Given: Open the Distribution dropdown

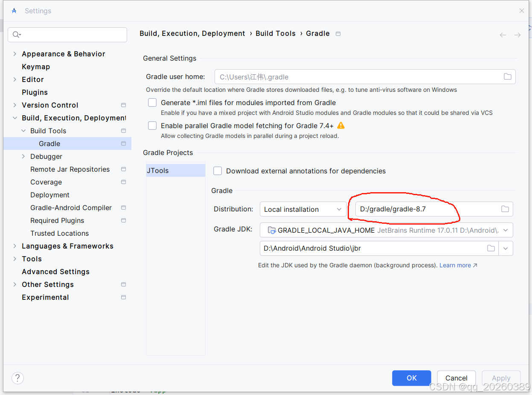Looking at the screenshot, I should point(303,209).
